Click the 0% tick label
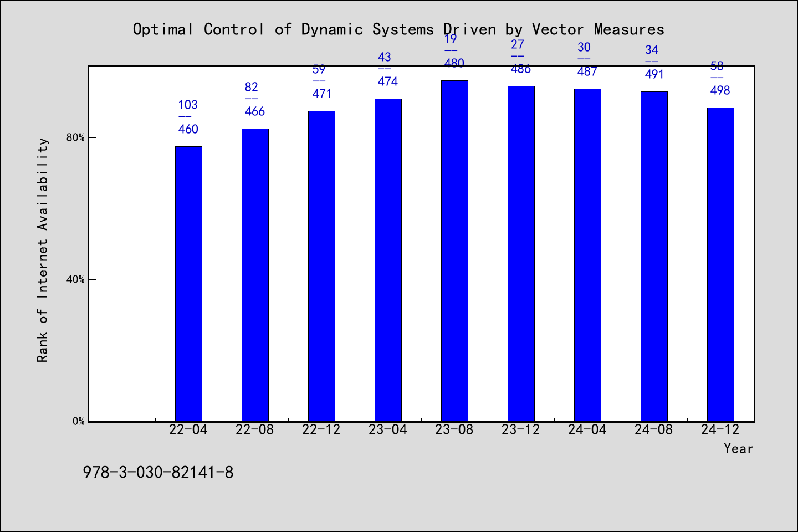This screenshot has height=532, width=798. pos(78,421)
